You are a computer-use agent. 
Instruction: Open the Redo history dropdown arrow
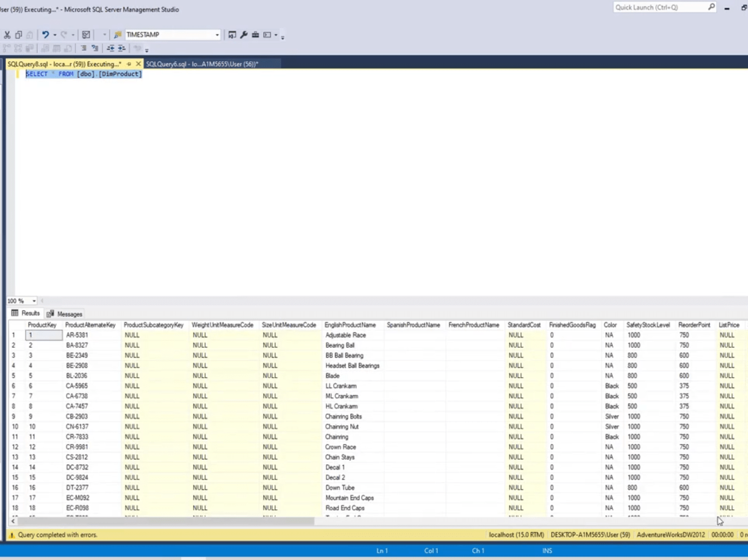(73, 35)
